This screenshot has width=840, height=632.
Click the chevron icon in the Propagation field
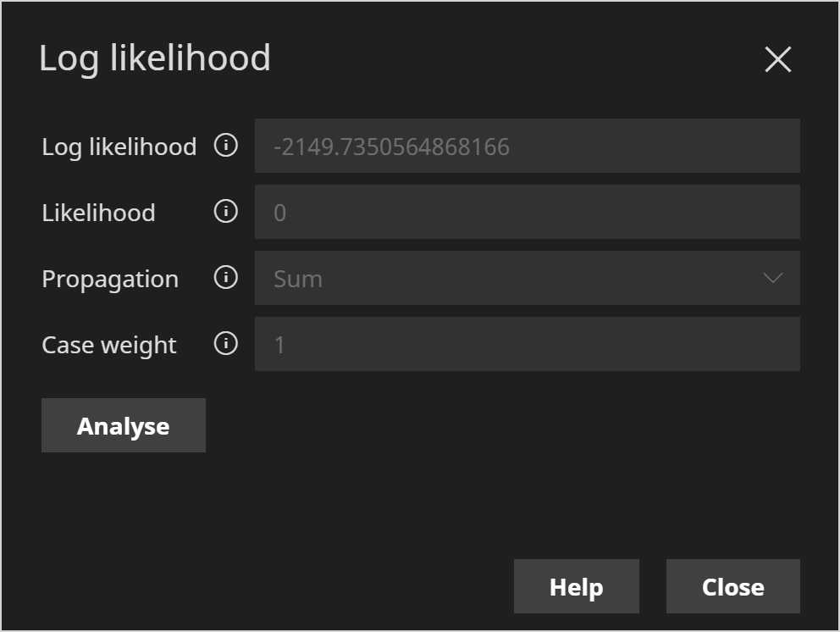pyautogui.click(x=773, y=278)
